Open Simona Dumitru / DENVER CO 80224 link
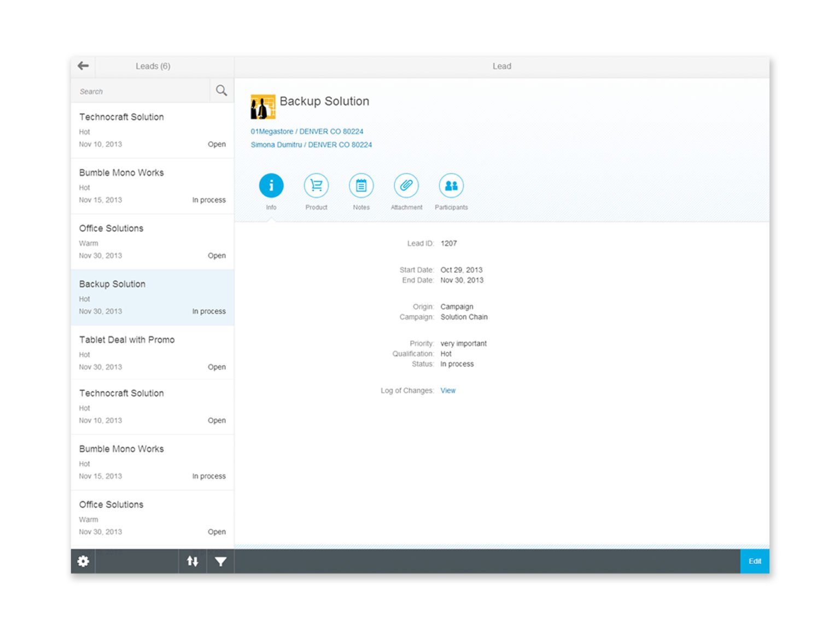 (x=311, y=144)
